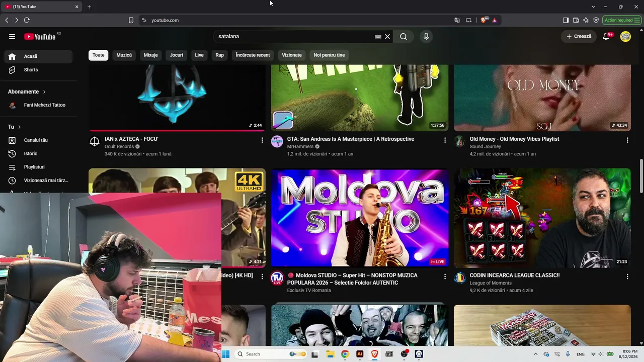The image size is (644, 362).
Task: Expand the Abonamente section
Action: (x=27, y=92)
